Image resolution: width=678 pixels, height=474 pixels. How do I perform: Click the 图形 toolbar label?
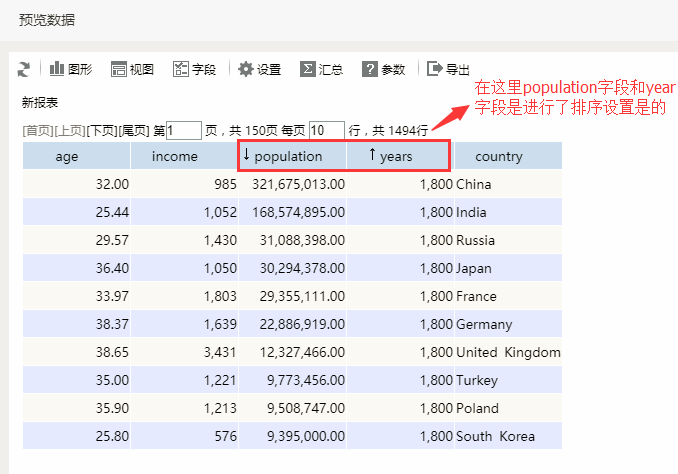[x=80, y=69]
